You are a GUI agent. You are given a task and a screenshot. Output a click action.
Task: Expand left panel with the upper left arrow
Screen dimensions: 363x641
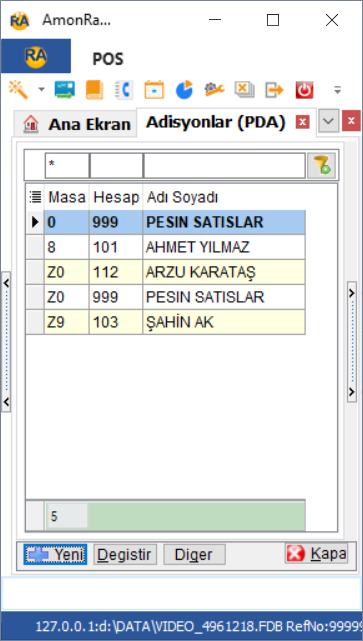coord(6,282)
